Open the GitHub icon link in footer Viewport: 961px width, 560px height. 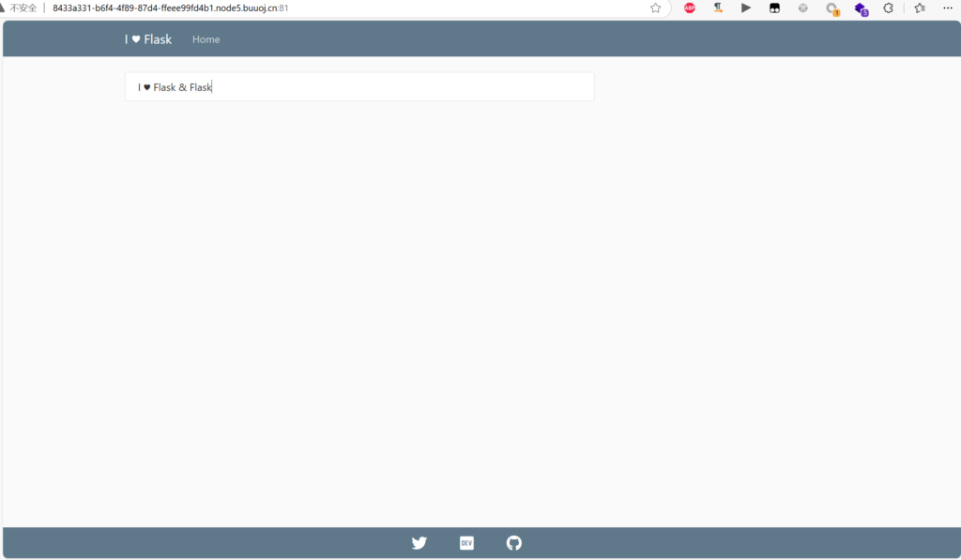click(x=513, y=543)
